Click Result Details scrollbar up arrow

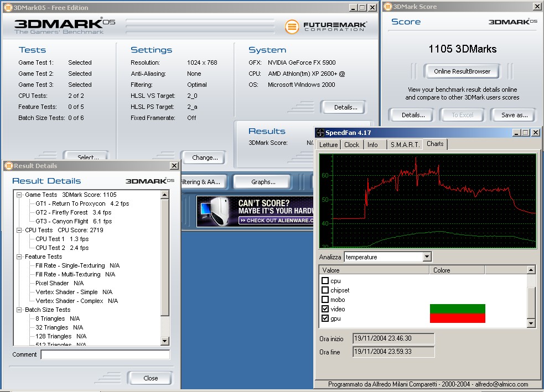[x=165, y=195]
